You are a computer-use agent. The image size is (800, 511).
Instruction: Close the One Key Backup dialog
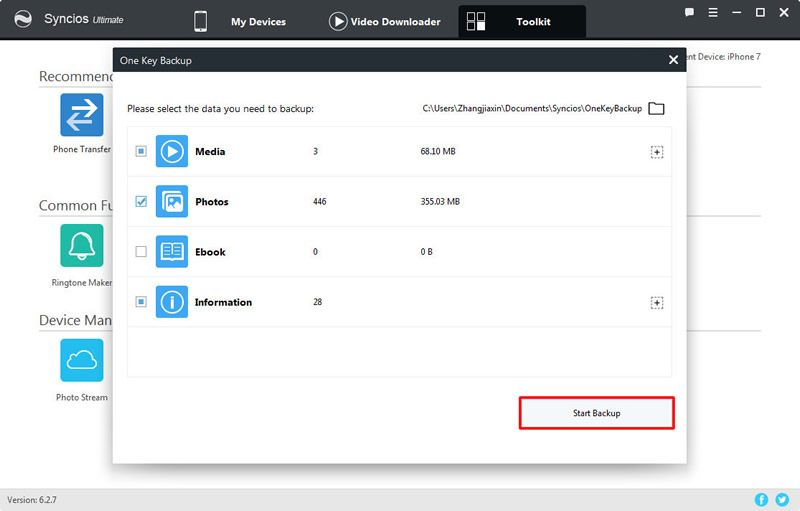(673, 60)
